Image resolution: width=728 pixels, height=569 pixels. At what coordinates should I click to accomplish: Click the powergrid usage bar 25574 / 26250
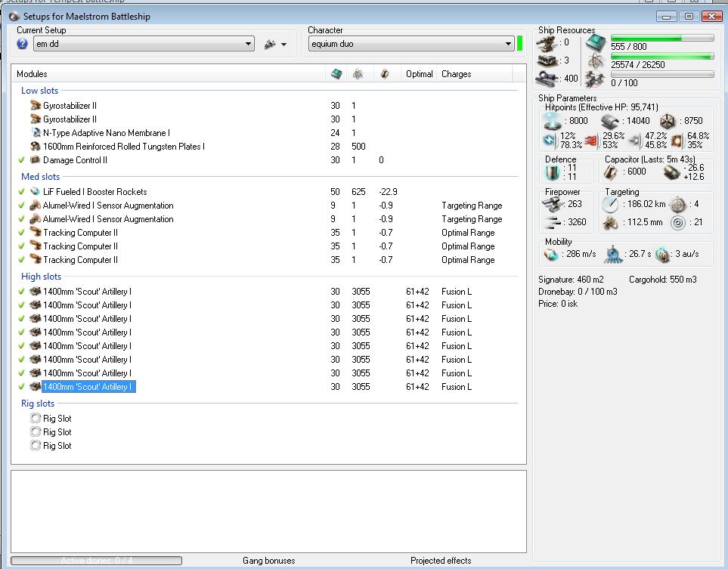[662, 56]
